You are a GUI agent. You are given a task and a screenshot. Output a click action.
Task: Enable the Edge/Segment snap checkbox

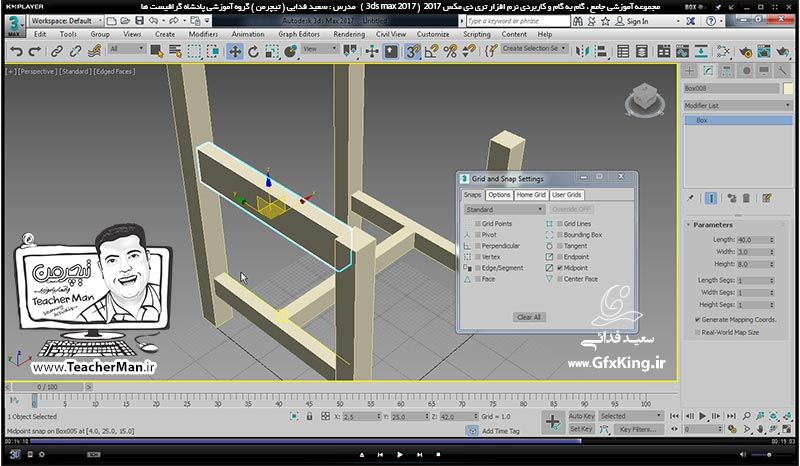[478, 267]
